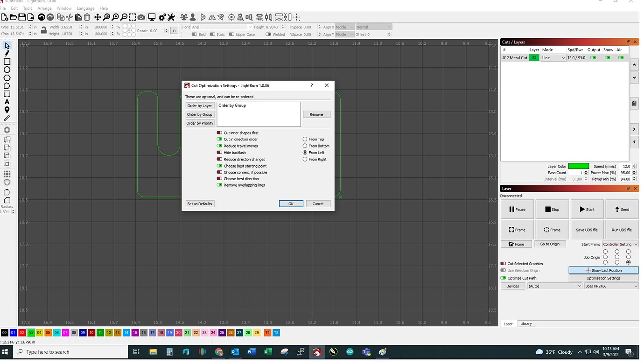
Task: Switch to the Library tab
Action: (526, 323)
